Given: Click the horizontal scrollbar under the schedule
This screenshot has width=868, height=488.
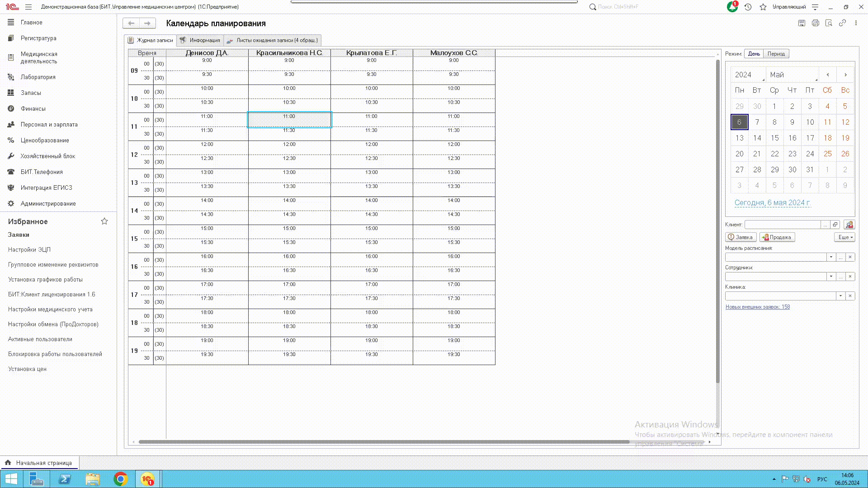Looking at the screenshot, I should coord(383,442).
